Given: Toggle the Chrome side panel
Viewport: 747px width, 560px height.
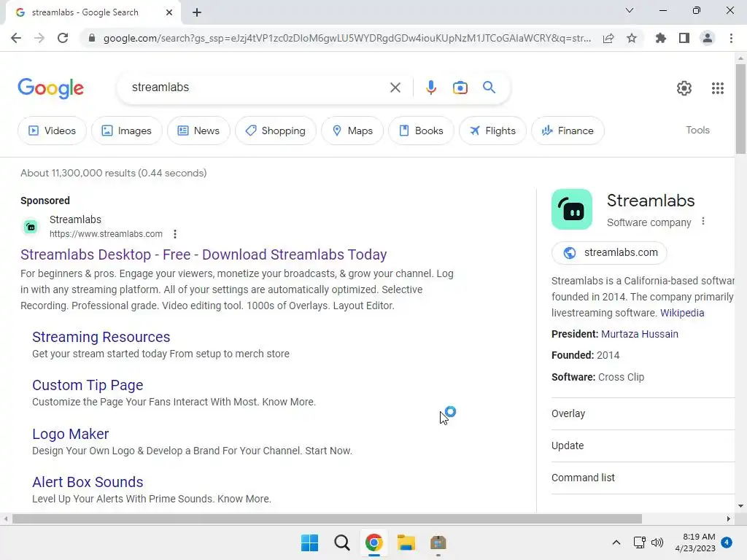Looking at the screenshot, I should 684,38.
